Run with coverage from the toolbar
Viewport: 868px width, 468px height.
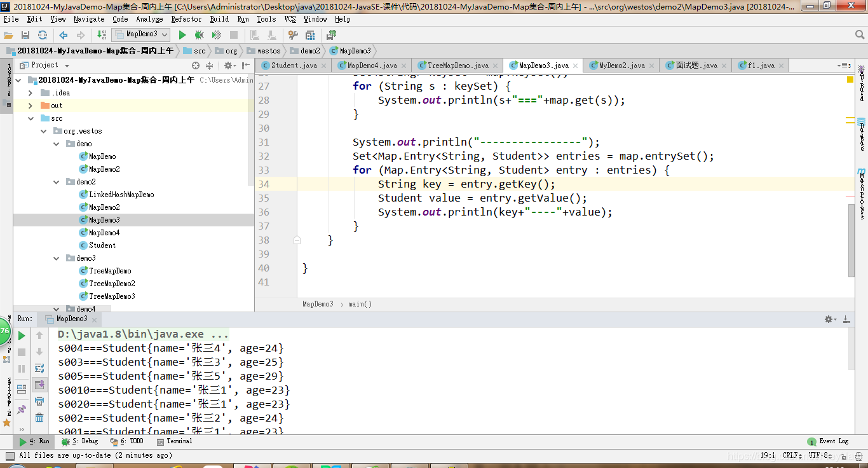click(x=216, y=35)
